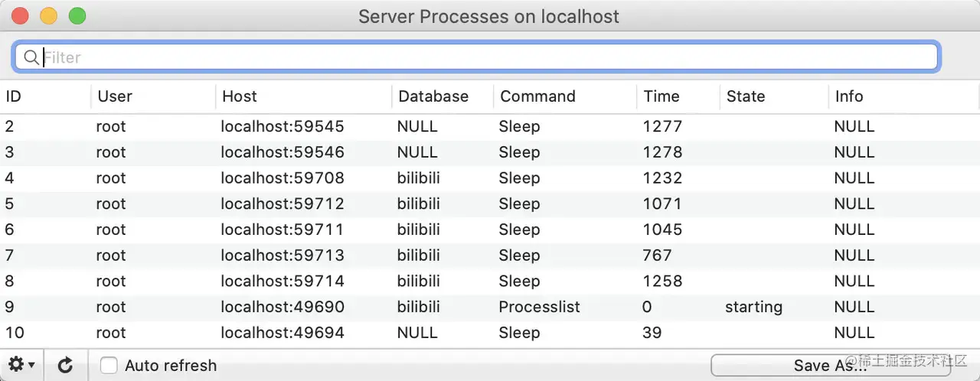Enable the Auto refresh checkbox
Screen dimensions: 980x381
click(x=109, y=366)
